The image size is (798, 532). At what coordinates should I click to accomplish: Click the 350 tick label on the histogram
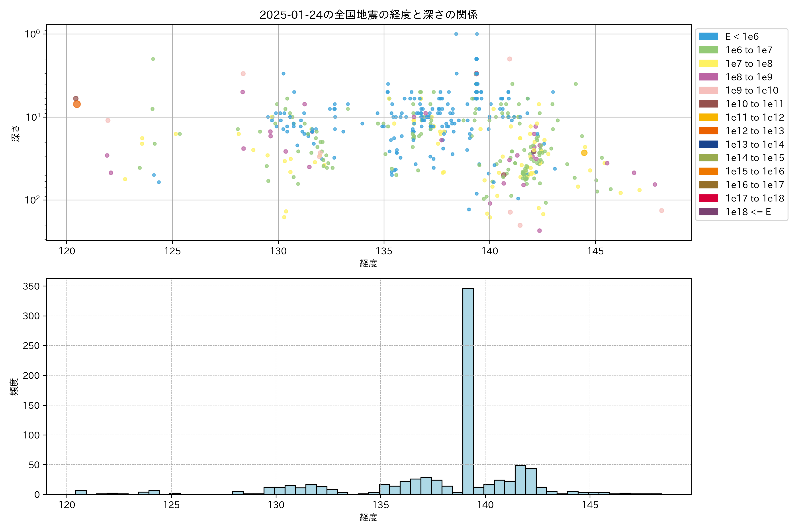pos(31,286)
